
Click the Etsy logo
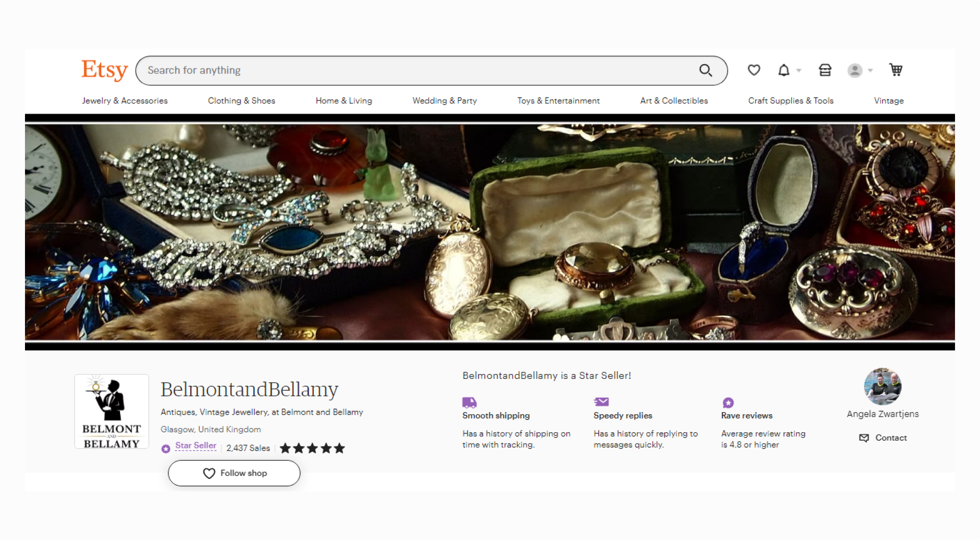click(104, 70)
